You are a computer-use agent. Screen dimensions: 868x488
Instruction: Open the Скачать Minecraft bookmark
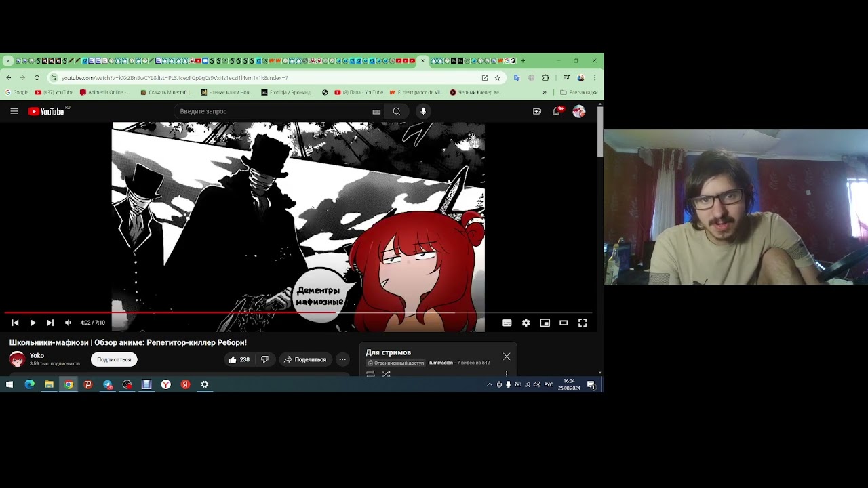(166, 92)
